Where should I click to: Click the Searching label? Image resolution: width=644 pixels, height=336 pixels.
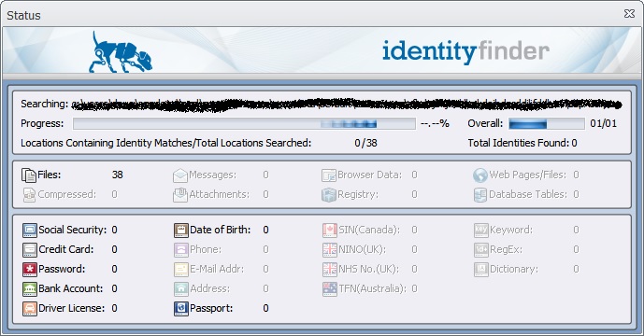click(44, 105)
